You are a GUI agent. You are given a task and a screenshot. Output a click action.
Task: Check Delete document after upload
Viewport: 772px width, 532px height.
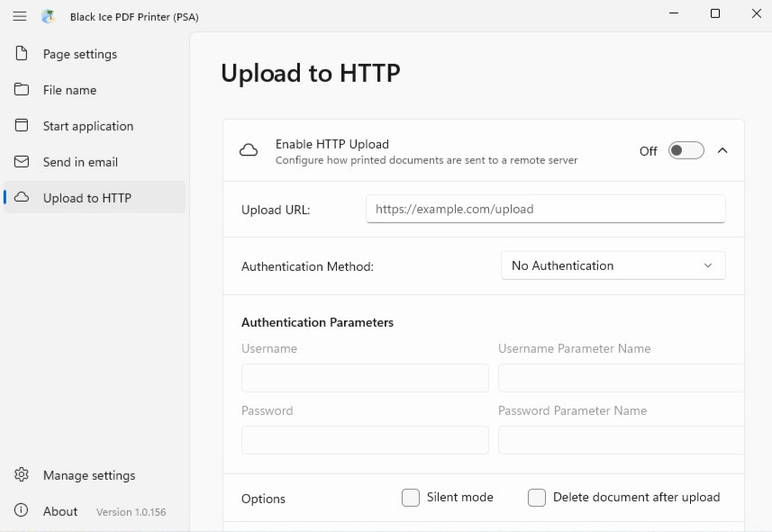click(x=537, y=498)
